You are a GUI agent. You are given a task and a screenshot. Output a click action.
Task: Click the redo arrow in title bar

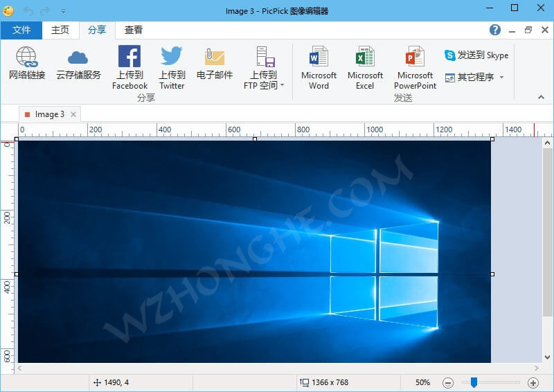45,11
